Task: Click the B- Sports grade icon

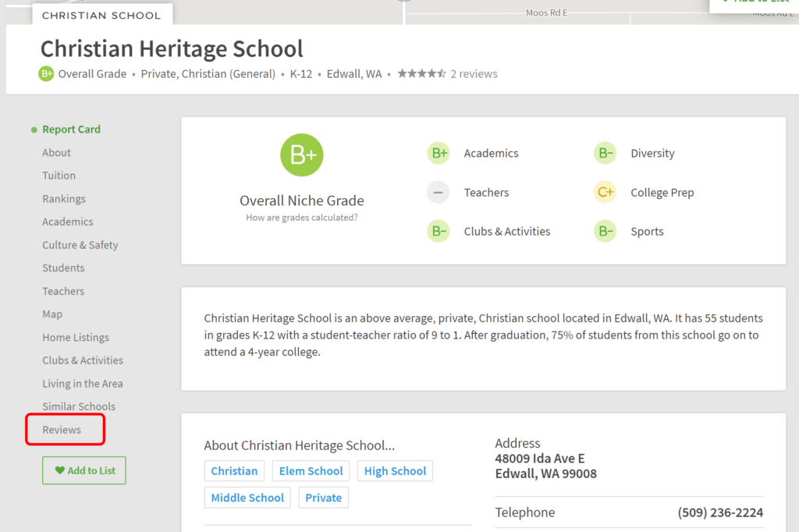Action: click(605, 232)
